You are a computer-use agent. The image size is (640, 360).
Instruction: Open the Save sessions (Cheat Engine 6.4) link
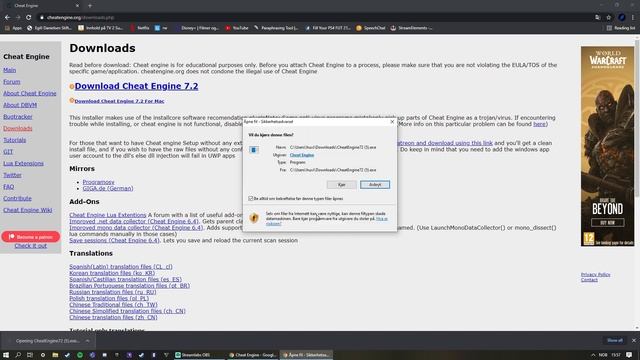(114, 240)
